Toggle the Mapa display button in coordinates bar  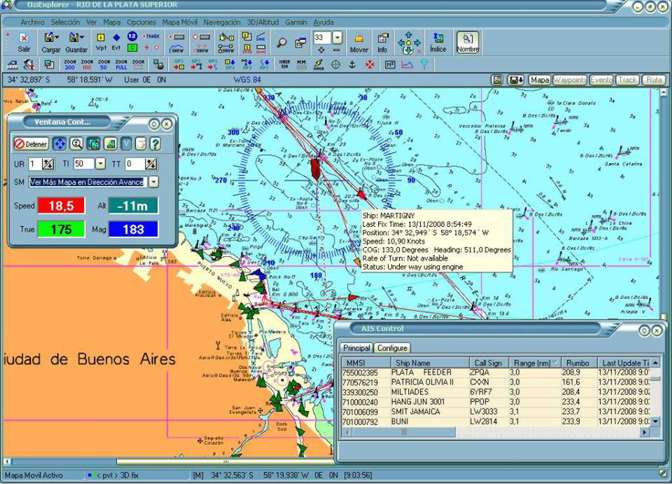pos(539,80)
